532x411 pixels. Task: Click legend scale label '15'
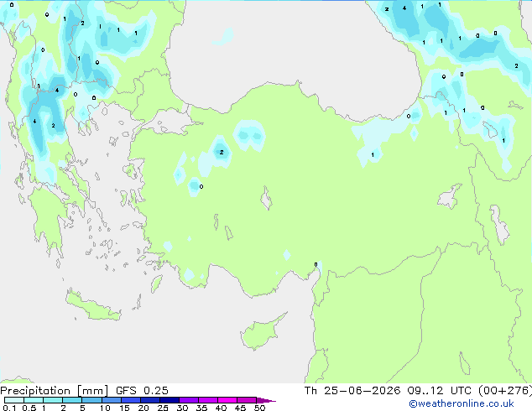124,408
